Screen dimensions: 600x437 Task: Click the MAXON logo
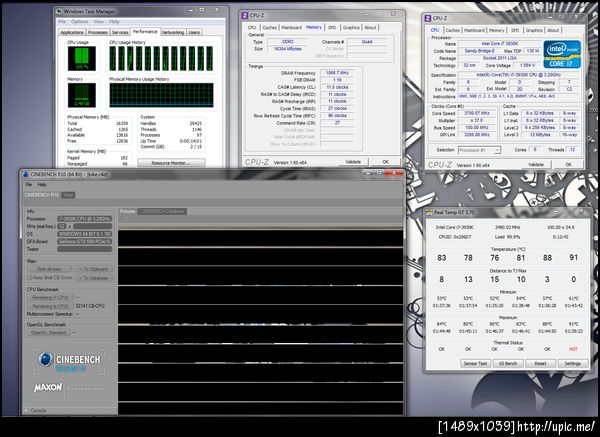pyautogui.click(x=48, y=387)
